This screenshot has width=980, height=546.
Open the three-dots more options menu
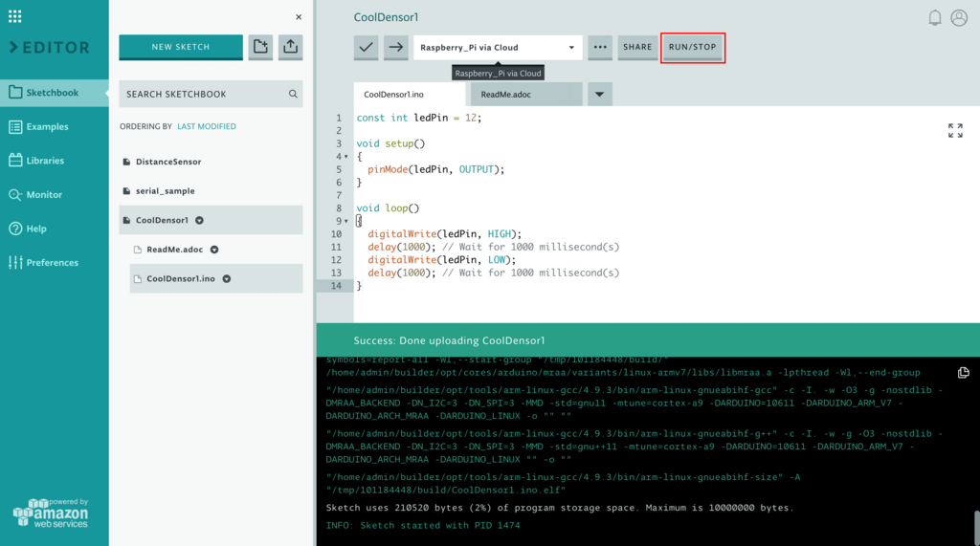(x=600, y=47)
